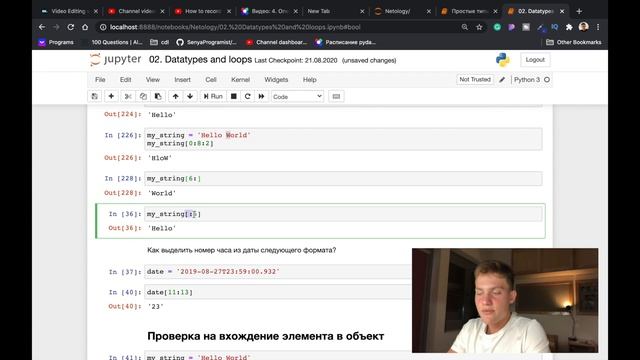Screen dimensions: 640x360
Task: Open the View menu
Action: click(x=153, y=80)
